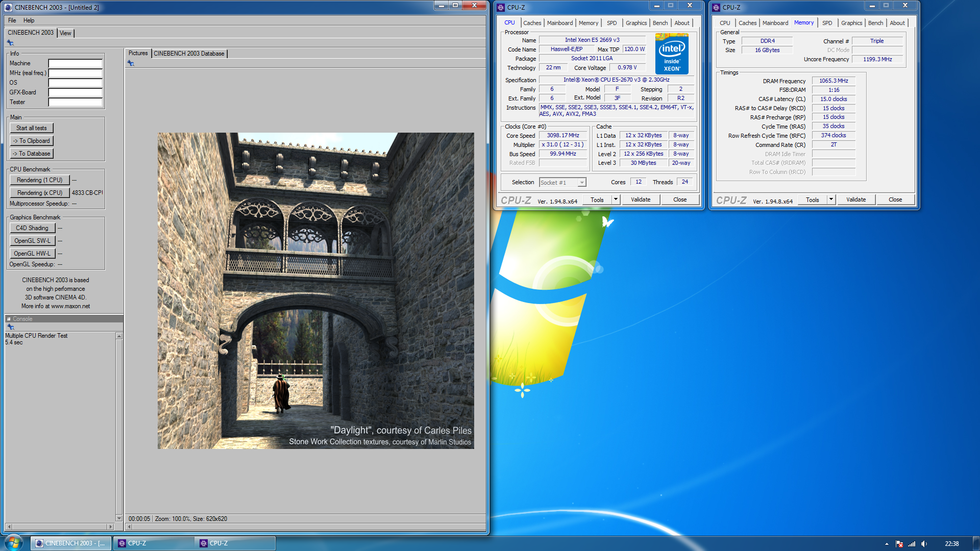Select the CINEBENCH 2003 main tab

tap(31, 33)
